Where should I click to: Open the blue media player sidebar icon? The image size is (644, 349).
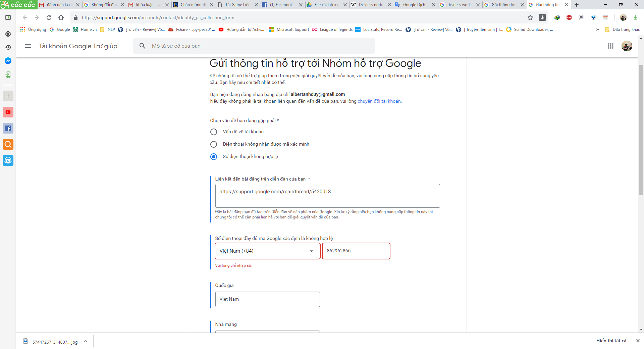8,160
